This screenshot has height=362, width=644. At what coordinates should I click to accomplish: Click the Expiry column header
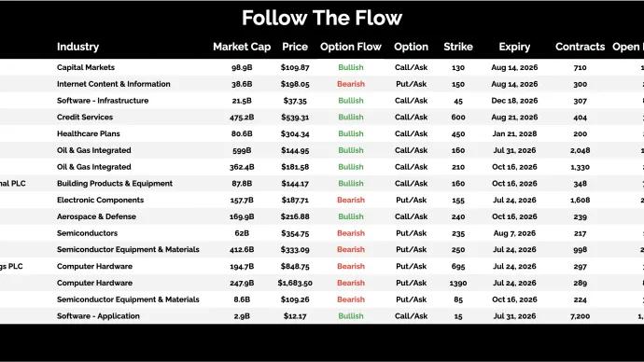pyautogui.click(x=514, y=47)
